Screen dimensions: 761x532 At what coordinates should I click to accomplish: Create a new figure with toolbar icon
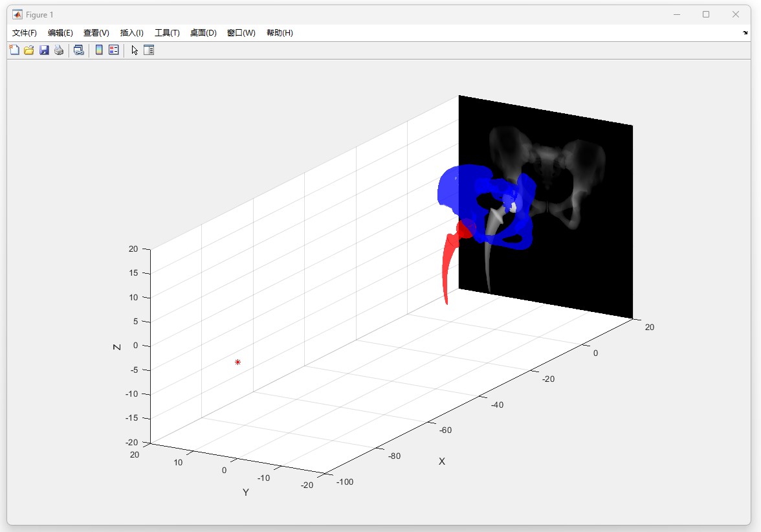click(14, 50)
